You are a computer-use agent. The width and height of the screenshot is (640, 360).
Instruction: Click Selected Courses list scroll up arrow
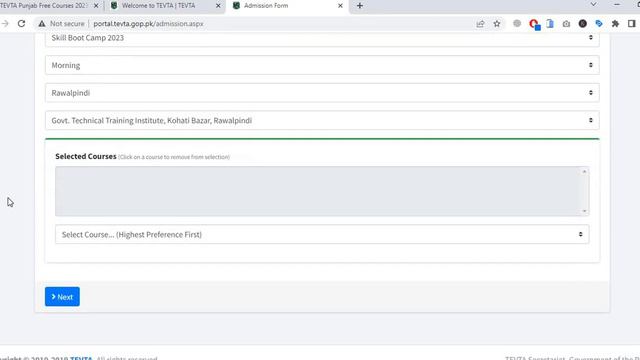[x=584, y=171]
